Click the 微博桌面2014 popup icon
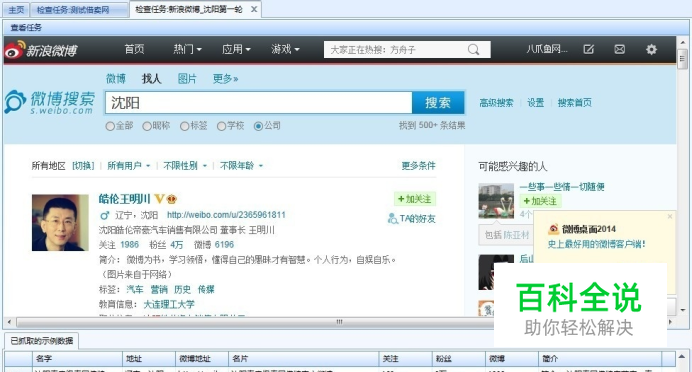The image size is (692, 372). click(553, 229)
